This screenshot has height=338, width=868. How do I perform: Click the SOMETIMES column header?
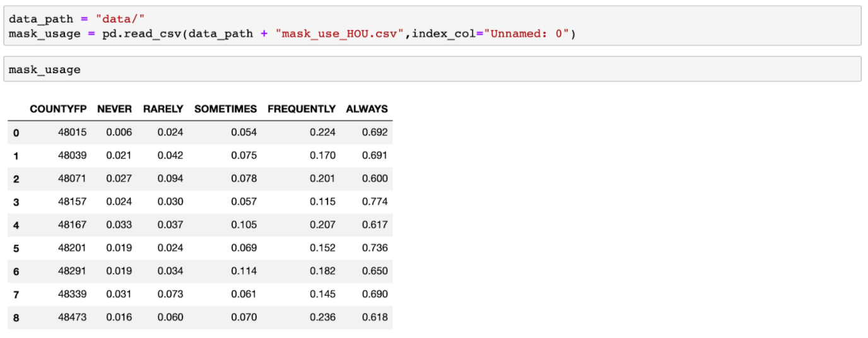click(225, 109)
